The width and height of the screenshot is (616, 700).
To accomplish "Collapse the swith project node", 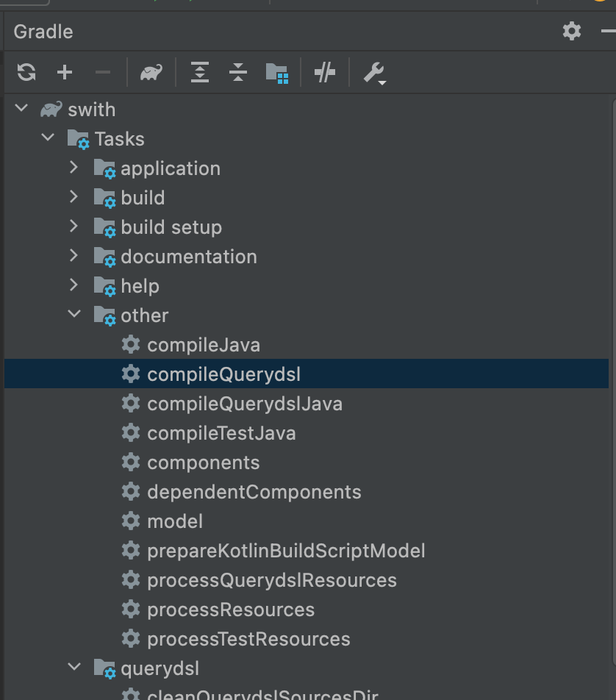I will point(21,109).
